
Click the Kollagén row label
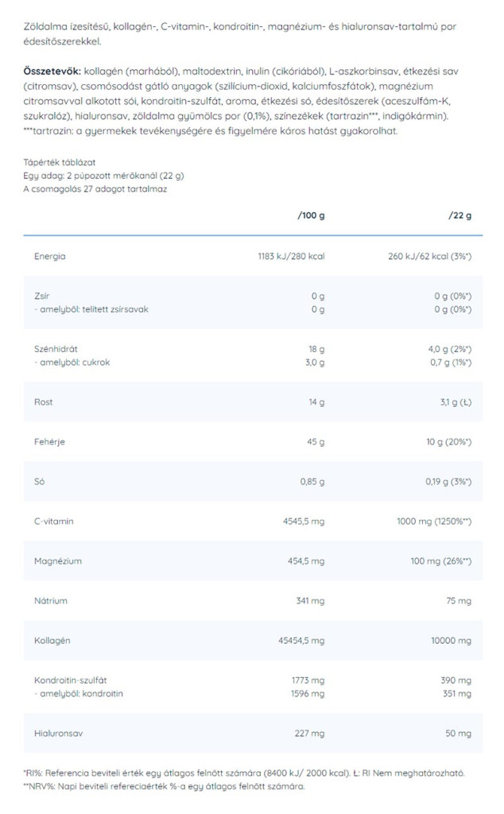52,641
